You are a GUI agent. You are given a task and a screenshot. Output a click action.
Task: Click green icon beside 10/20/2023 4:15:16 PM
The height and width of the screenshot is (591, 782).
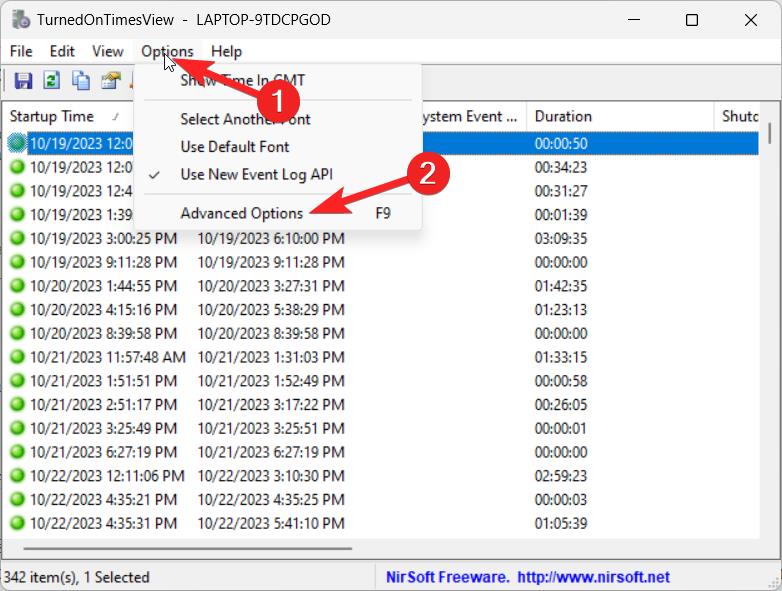(17, 309)
